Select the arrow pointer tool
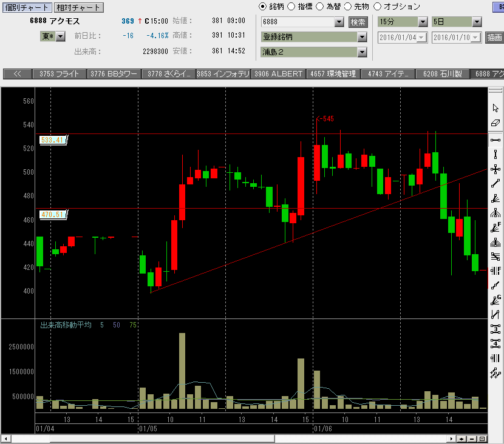The image size is (504, 444). click(495, 108)
